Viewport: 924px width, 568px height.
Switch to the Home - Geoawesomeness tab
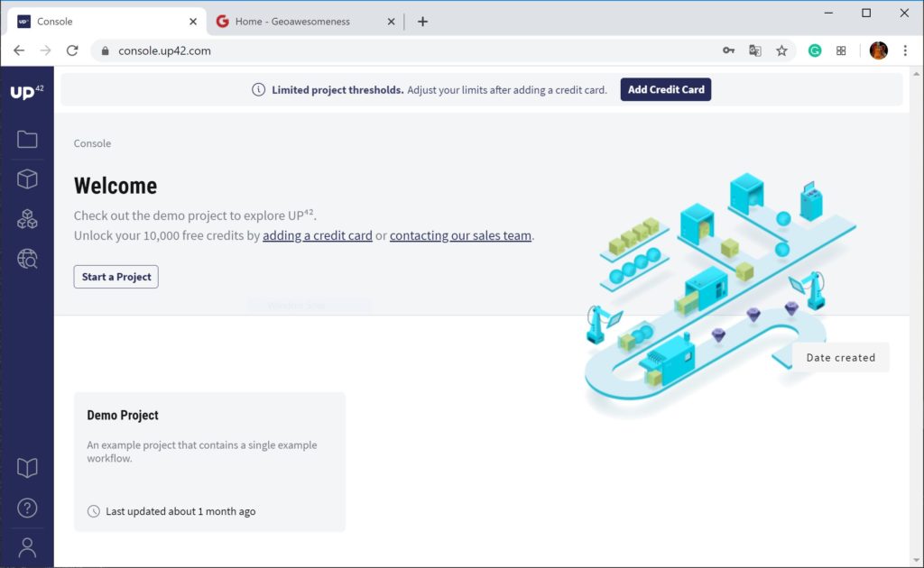pyautogui.click(x=305, y=22)
